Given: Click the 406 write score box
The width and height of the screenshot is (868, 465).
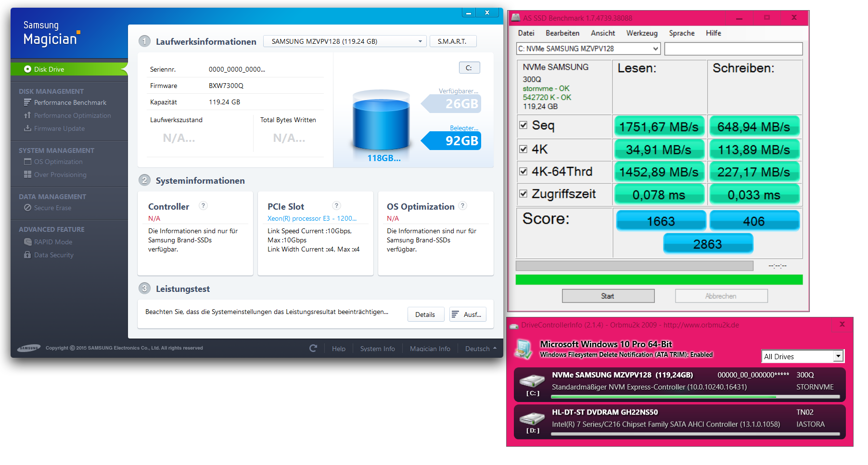Looking at the screenshot, I should pos(754,221).
